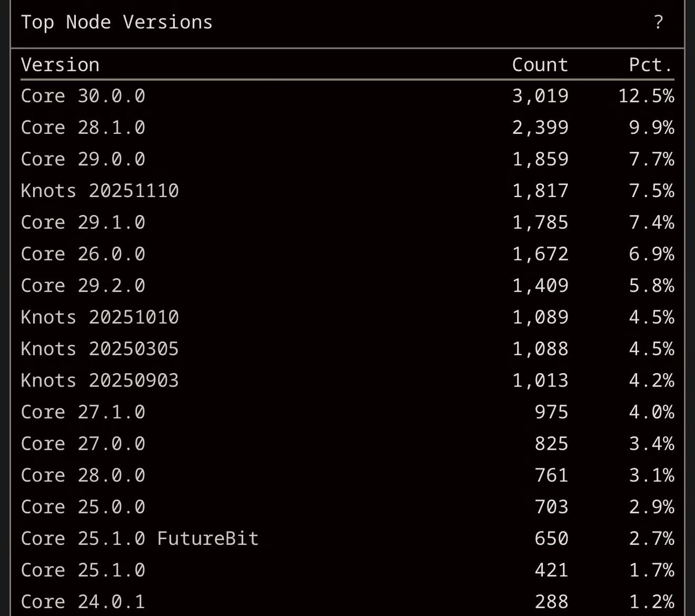Click the 7.4% percentage value
The image size is (695, 616).
(652, 222)
